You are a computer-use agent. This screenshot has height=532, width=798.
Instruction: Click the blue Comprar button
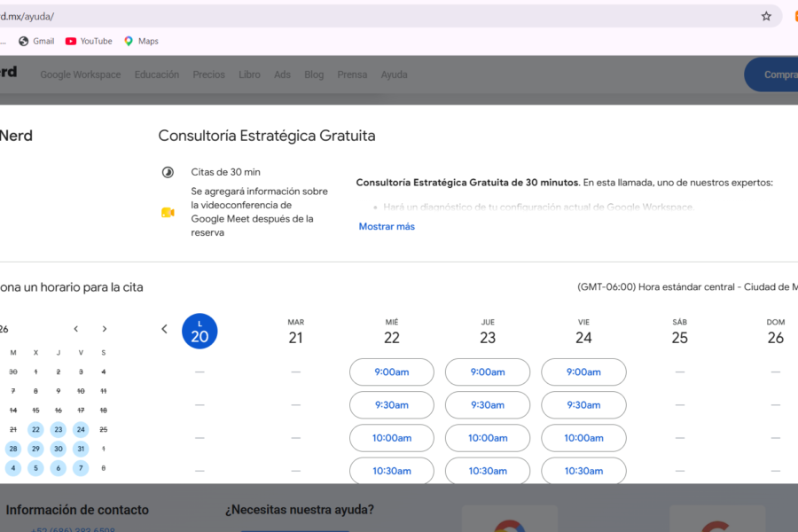point(772,74)
